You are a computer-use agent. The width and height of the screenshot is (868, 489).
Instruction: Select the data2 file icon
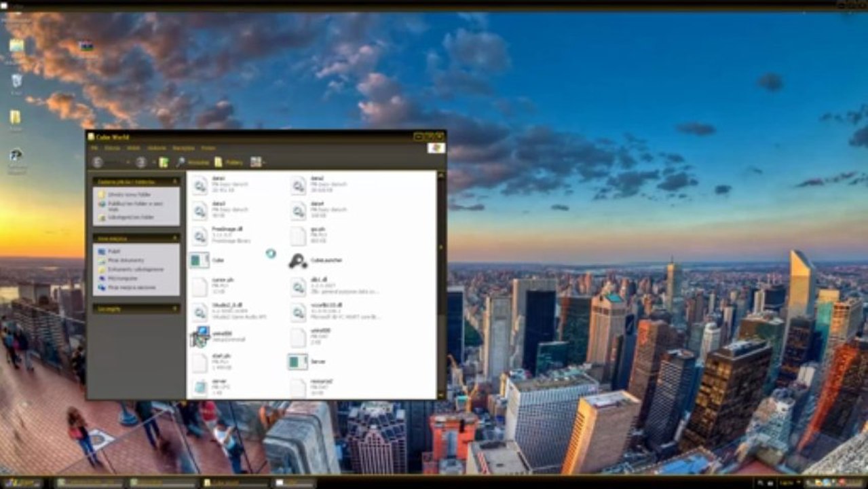299,185
